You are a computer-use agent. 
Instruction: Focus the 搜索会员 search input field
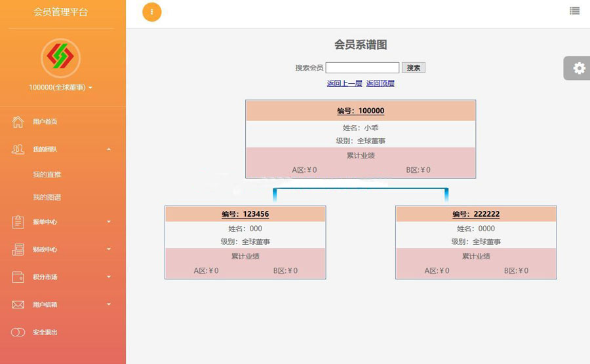click(362, 67)
